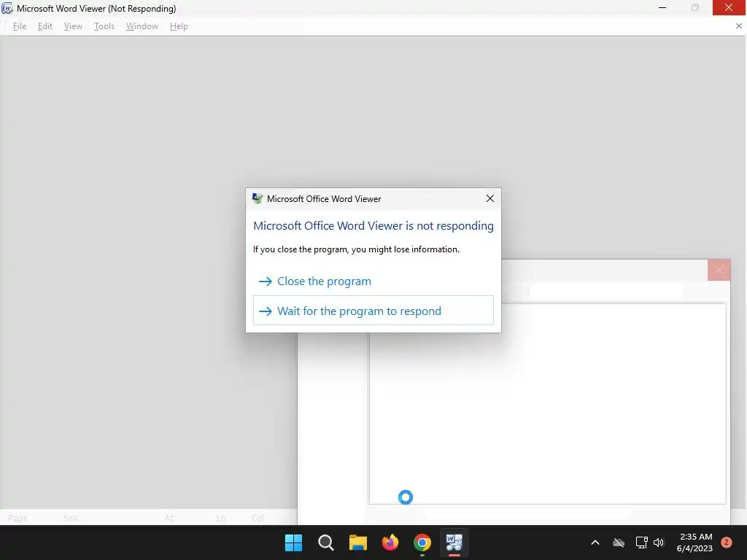Click Word Viewer taskbar icon
Viewport: 747px width, 560px height.
(454, 542)
